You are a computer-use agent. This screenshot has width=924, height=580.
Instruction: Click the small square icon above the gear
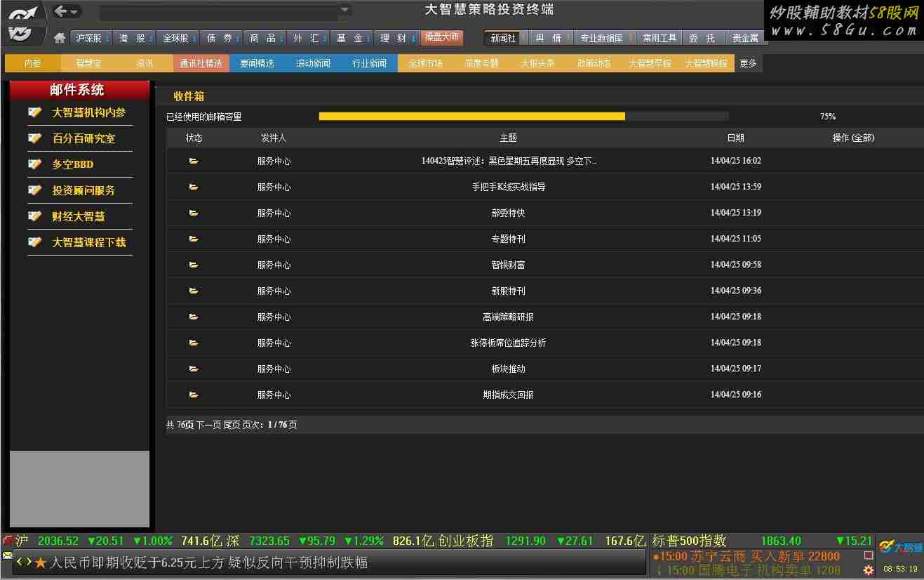(869, 555)
